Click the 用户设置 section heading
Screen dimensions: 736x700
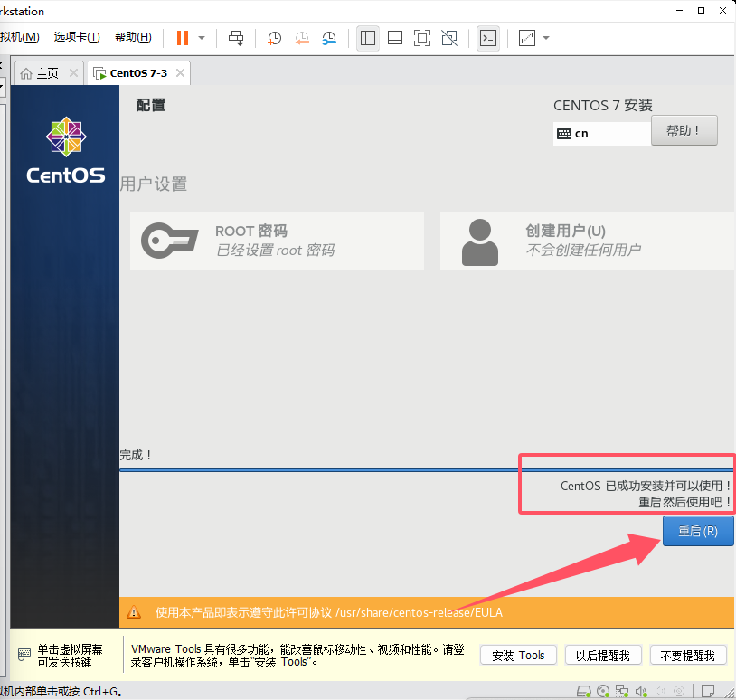coord(154,184)
